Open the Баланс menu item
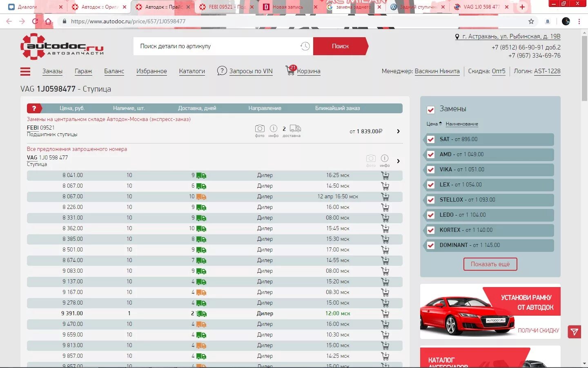 pos(114,71)
